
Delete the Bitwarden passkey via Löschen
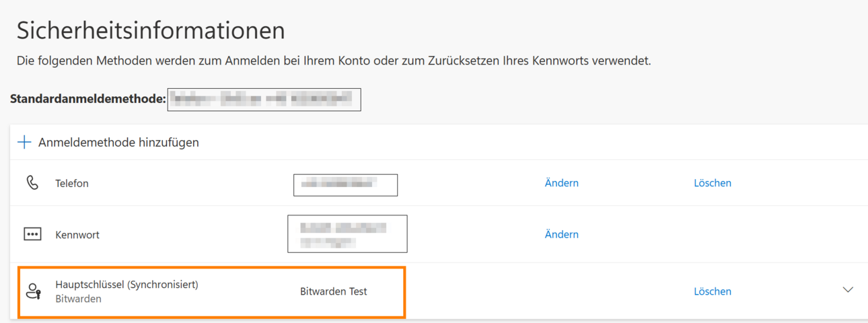tap(713, 291)
